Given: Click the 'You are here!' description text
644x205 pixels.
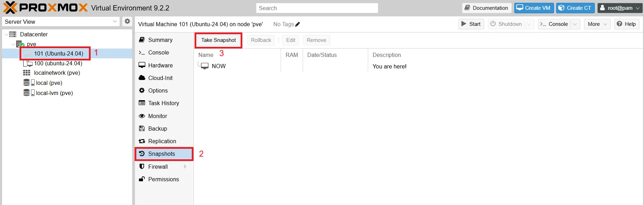Looking at the screenshot, I should click(389, 66).
